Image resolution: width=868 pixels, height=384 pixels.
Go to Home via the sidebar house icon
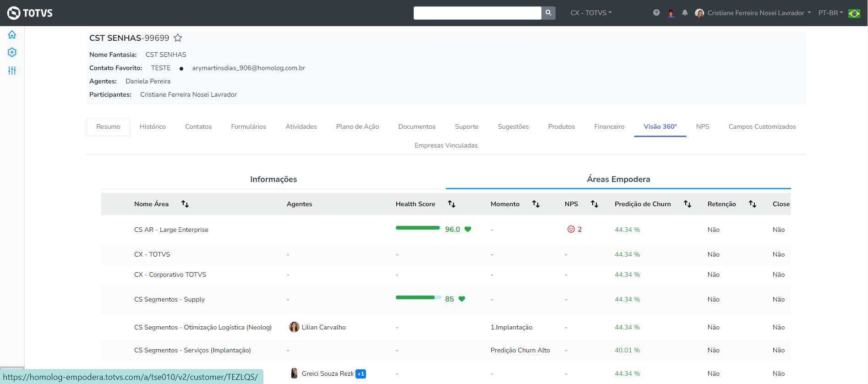click(12, 34)
